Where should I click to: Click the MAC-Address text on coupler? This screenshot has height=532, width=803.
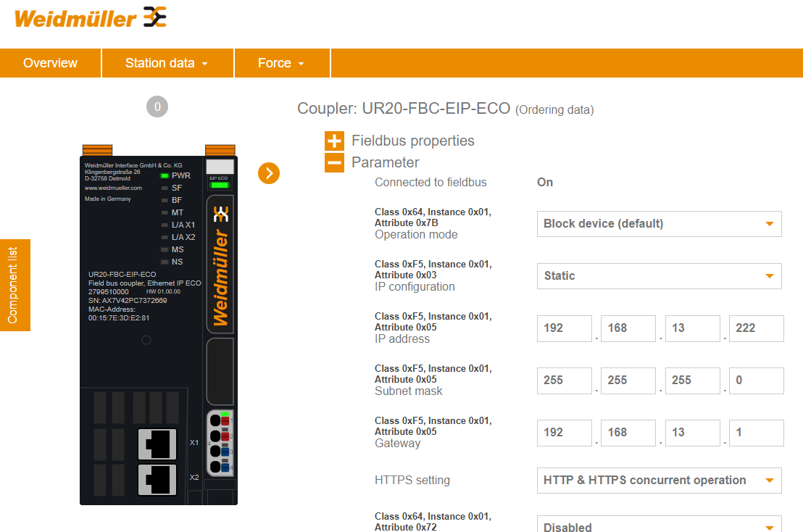[119, 313]
